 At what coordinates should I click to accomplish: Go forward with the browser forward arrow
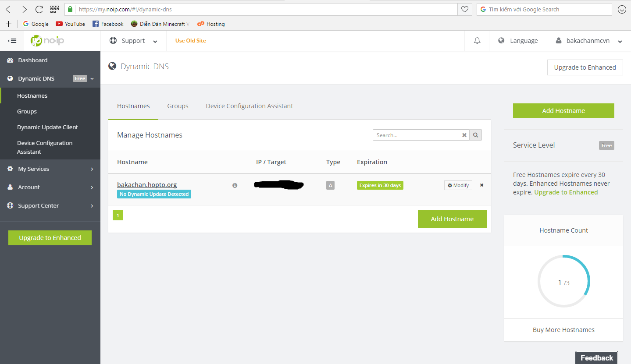(24, 9)
